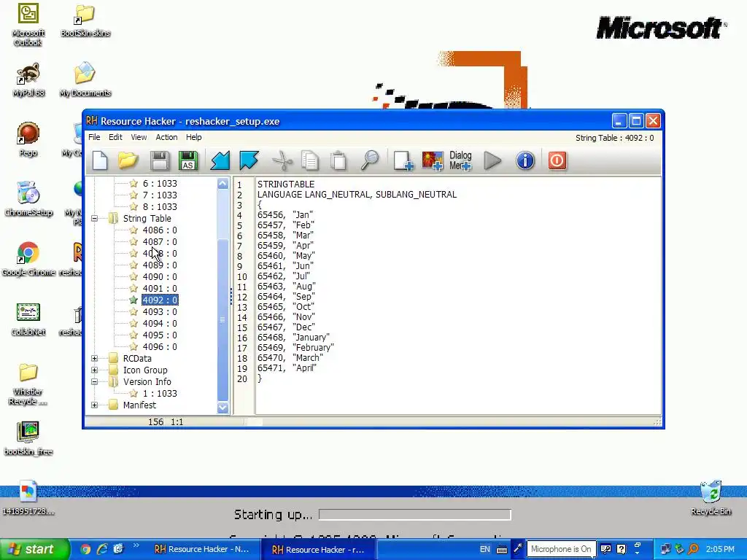Select string table 4094 : 0
This screenshot has width=747, height=560.
(160, 323)
